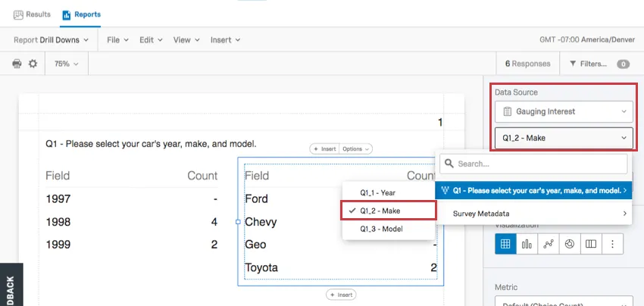This screenshot has height=306, width=644.
Task: Open report settings gear icon
Action: (33, 64)
